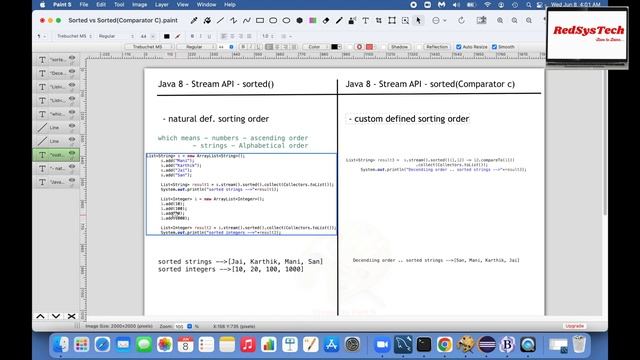Open the Layer menu
640x360 pixels.
(162, 4)
